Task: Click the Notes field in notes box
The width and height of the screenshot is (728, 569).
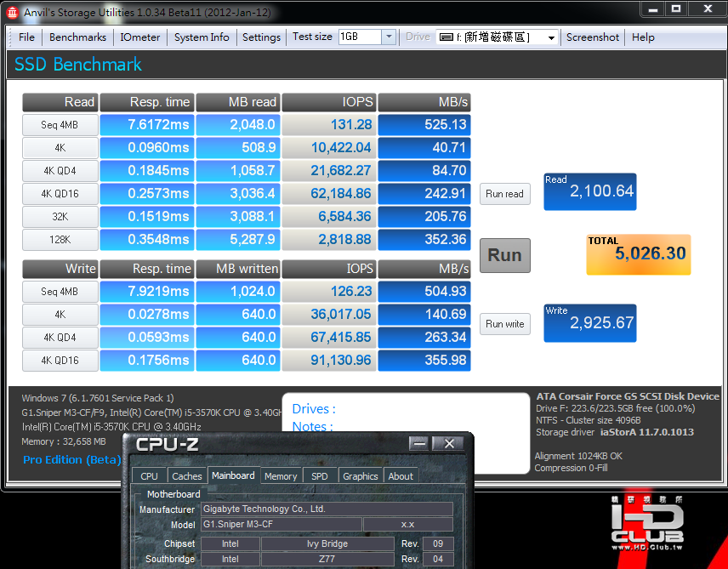Action: (x=312, y=426)
